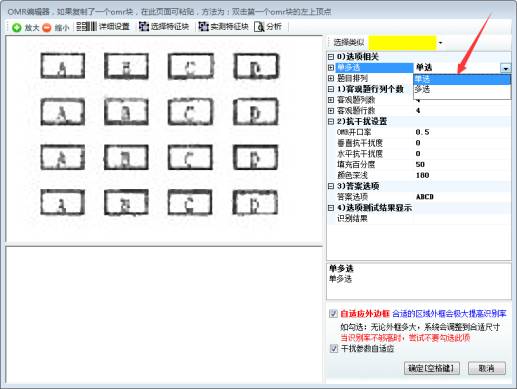Click the red 缩小 zoom-out icon
This screenshot has height=389, width=517.
(x=47, y=27)
